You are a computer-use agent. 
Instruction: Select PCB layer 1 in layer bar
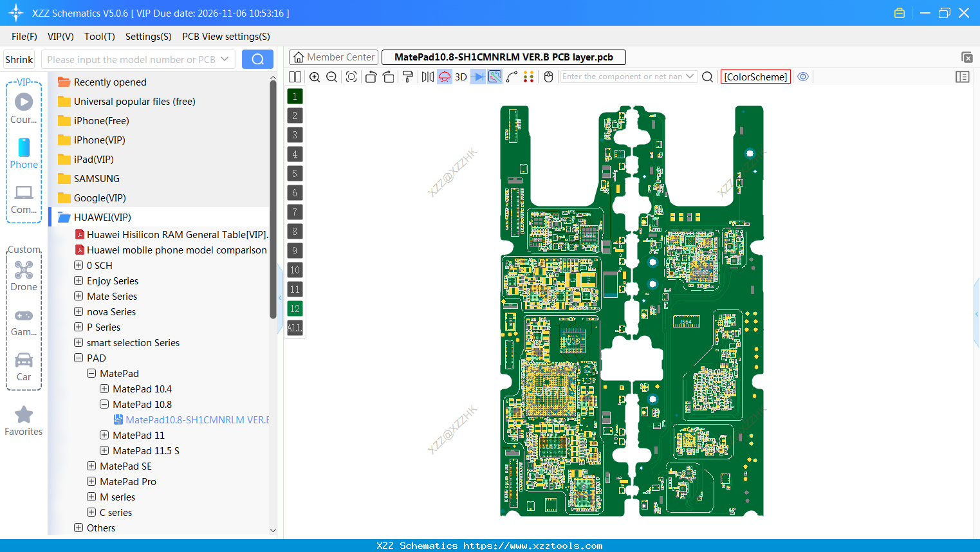(x=294, y=96)
